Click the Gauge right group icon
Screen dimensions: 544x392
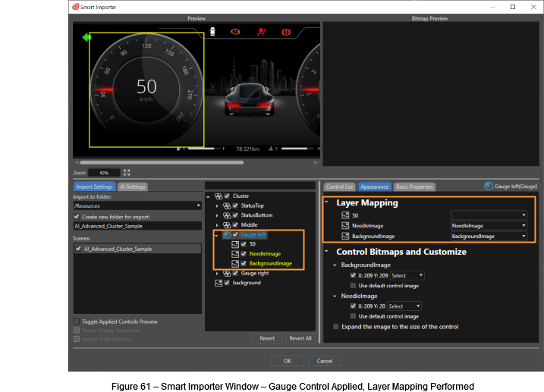point(227,274)
